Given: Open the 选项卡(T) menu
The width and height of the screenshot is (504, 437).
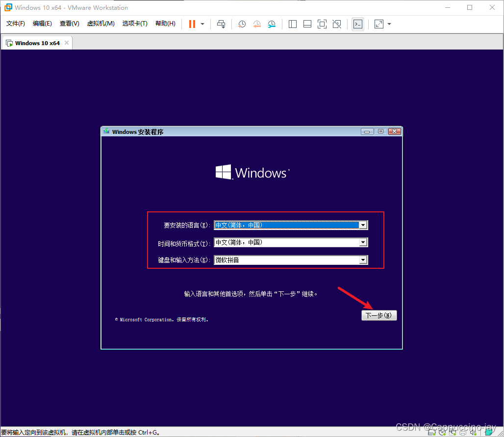Looking at the screenshot, I should coord(135,24).
